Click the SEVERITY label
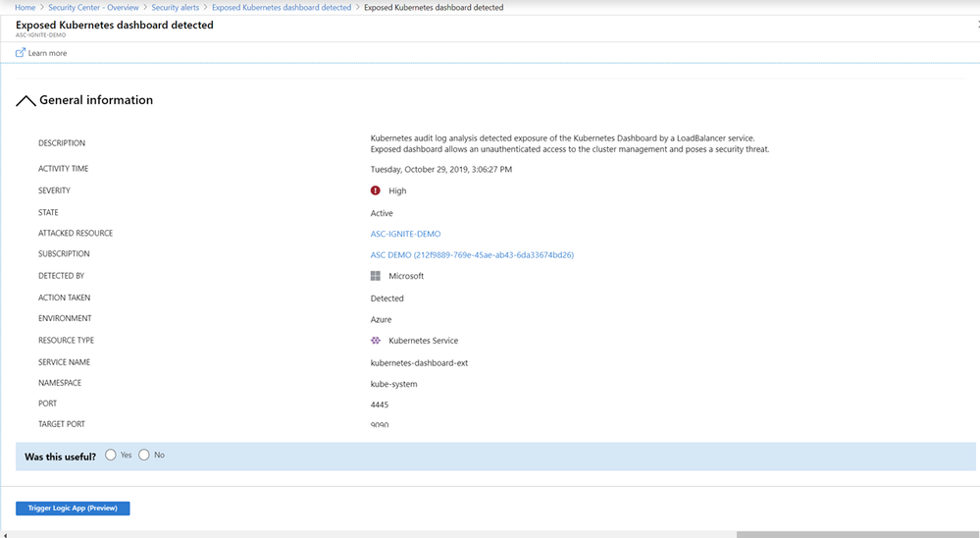 point(54,190)
